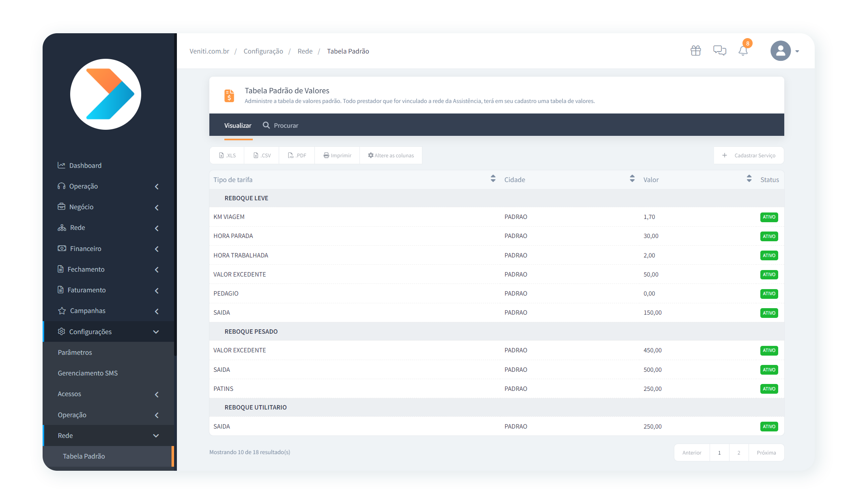Click the Rede network icon

point(62,227)
